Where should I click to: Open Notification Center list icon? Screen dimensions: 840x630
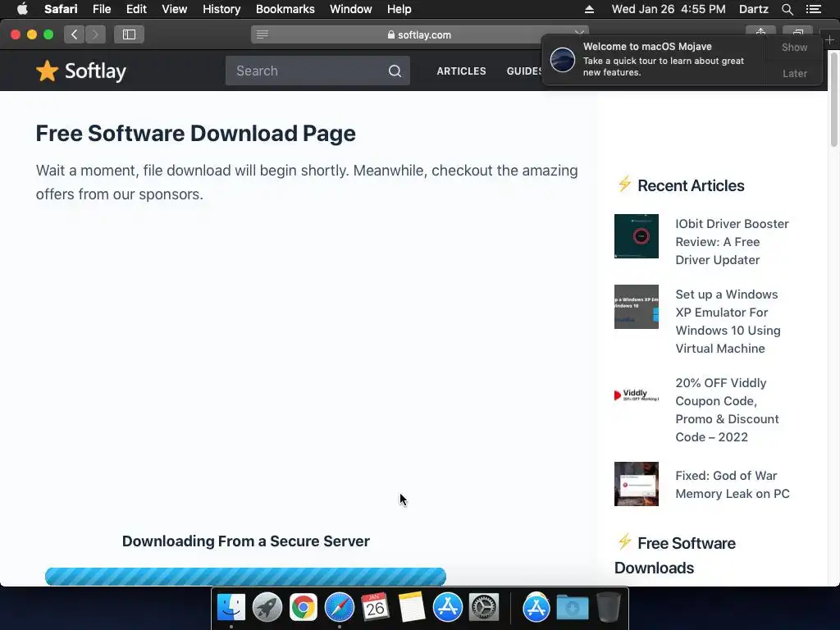813,9
